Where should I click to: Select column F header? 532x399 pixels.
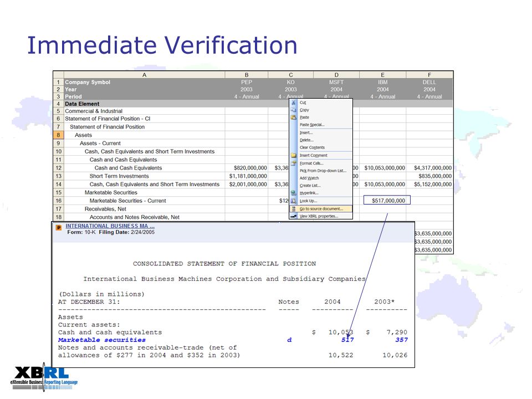[429, 75]
